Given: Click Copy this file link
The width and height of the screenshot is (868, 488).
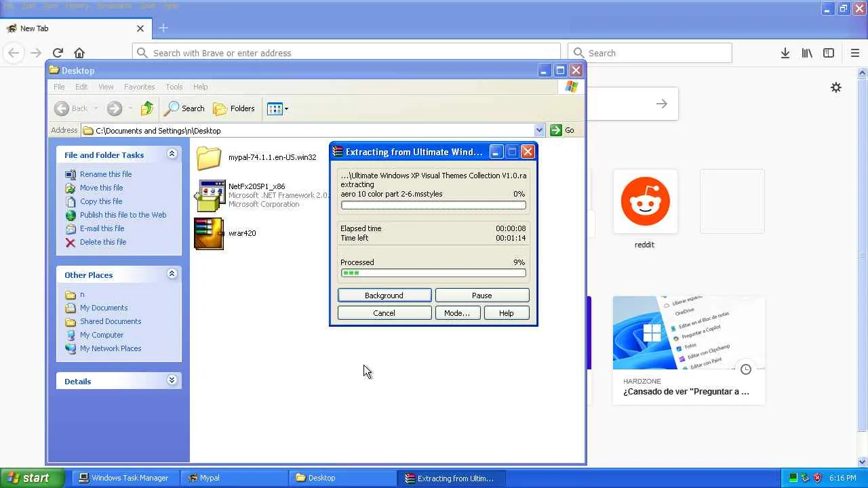Looking at the screenshot, I should tap(101, 201).
